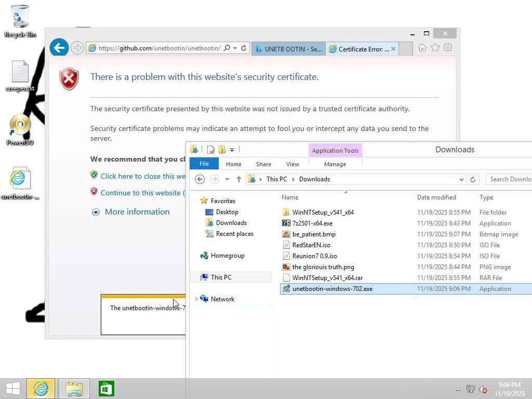Click the IE address bar URL
The height and width of the screenshot is (399, 532).
tap(159, 48)
